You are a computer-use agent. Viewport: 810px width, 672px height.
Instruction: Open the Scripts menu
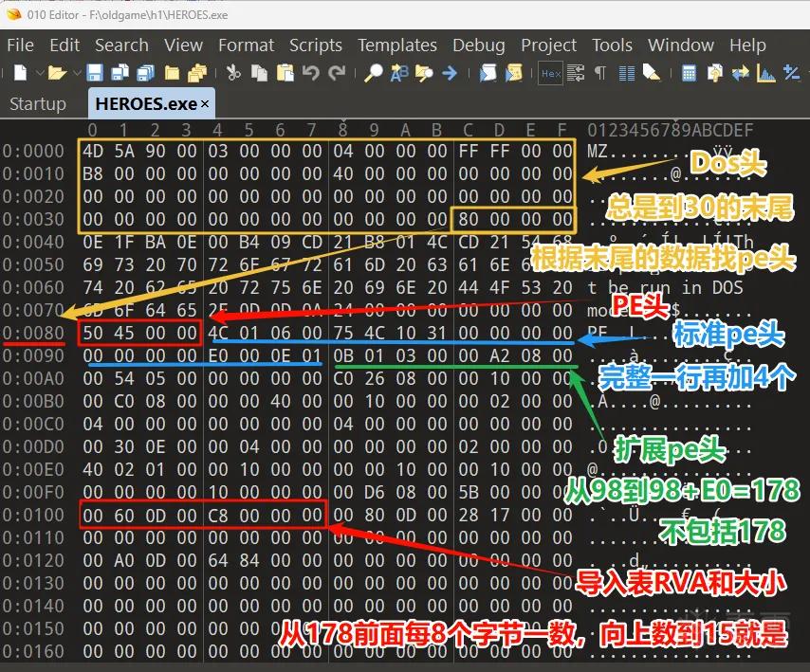[x=316, y=45]
